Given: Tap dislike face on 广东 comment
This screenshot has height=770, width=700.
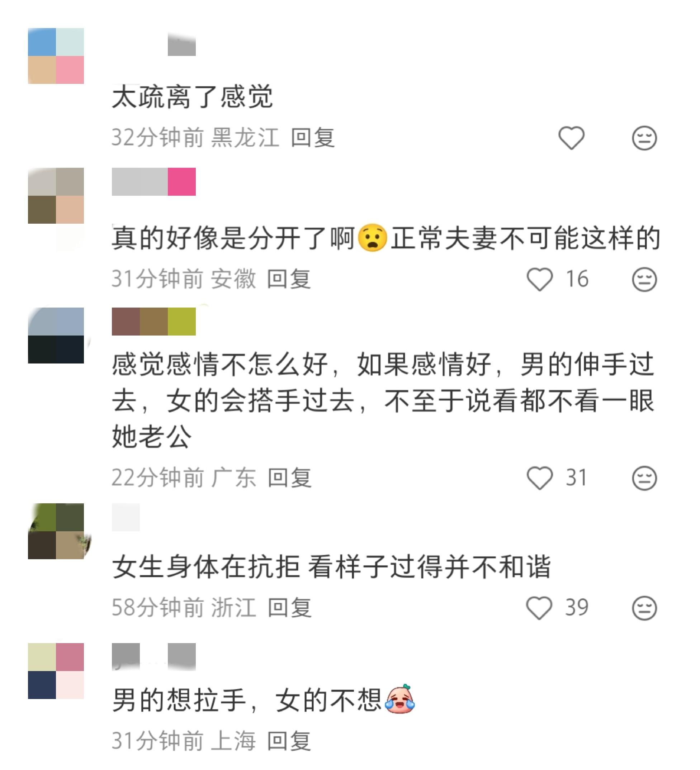Looking at the screenshot, I should point(644,478).
